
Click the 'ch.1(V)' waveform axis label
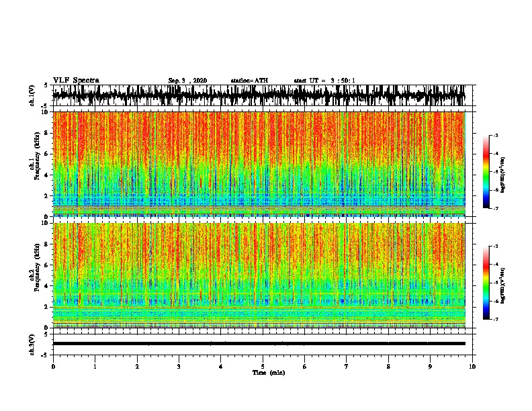coord(32,95)
